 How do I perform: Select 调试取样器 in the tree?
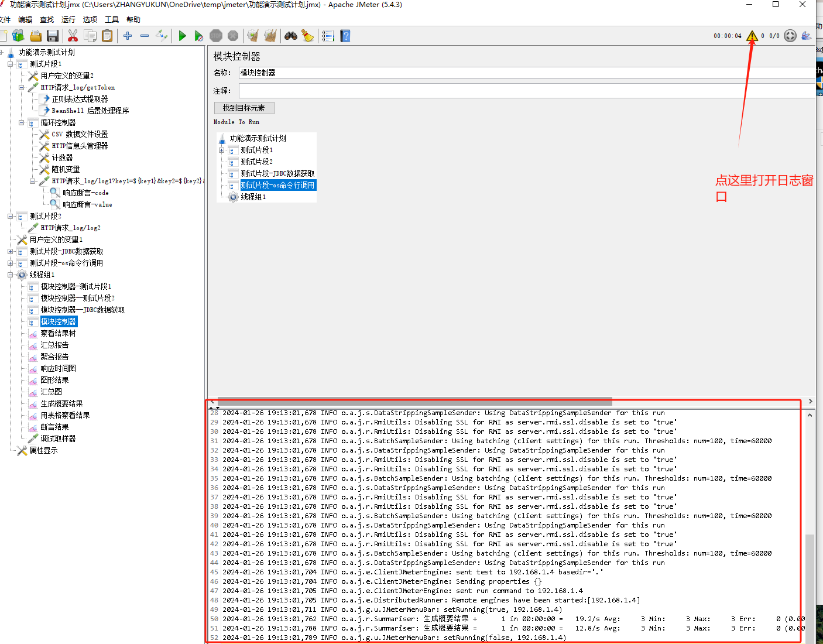point(58,439)
